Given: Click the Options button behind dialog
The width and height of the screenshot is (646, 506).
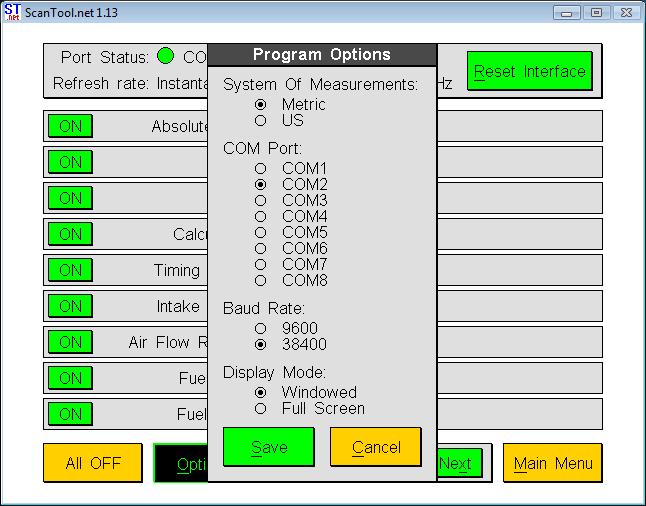Looking at the screenshot, I should point(181,464).
